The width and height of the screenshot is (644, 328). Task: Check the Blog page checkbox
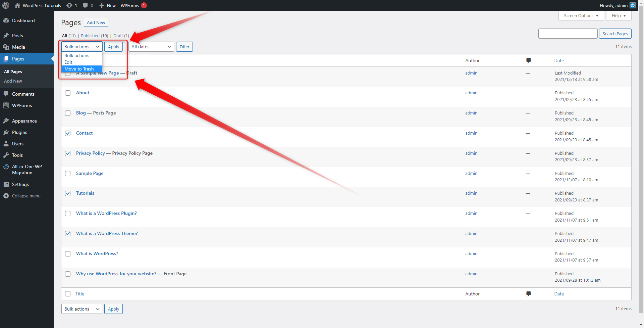click(x=68, y=113)
